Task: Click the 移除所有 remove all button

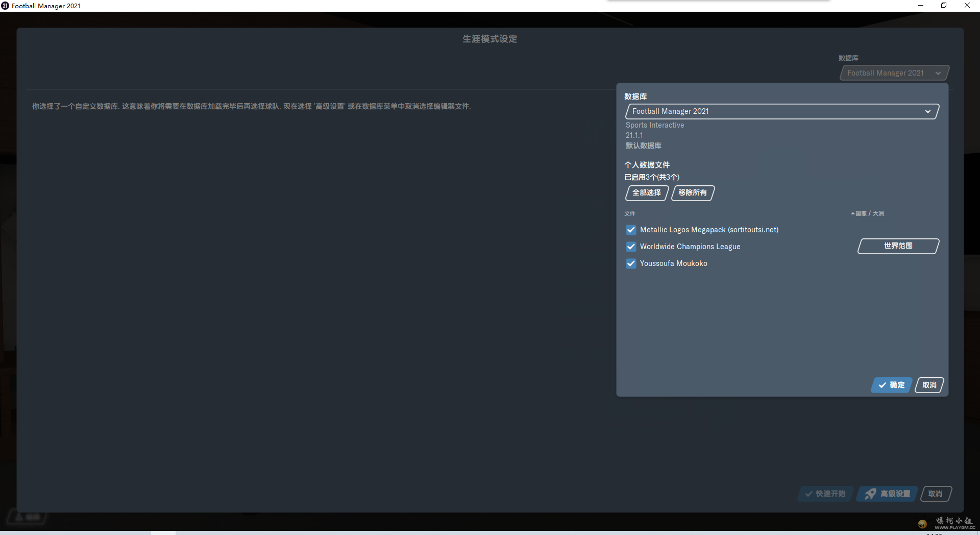Action: click(693, 193)
